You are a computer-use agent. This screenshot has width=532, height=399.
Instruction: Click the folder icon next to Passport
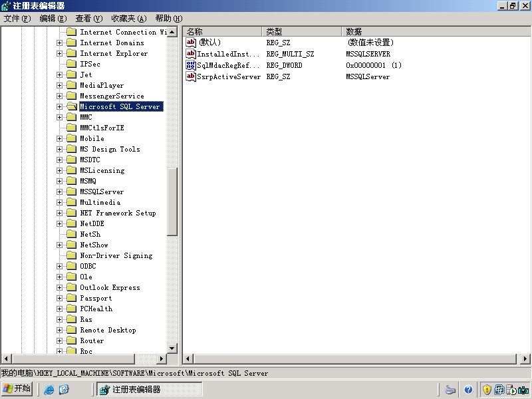click(x=72, y=298)
